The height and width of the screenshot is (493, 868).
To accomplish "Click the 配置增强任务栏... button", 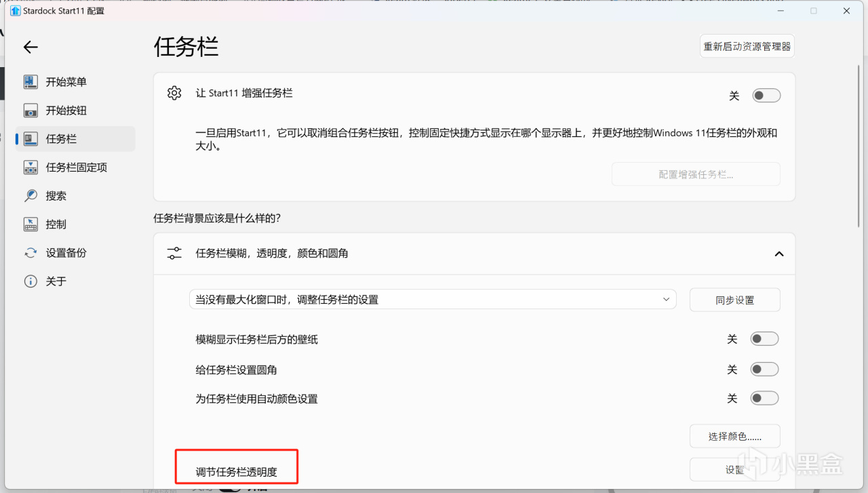I will click(x=696, y=174).
